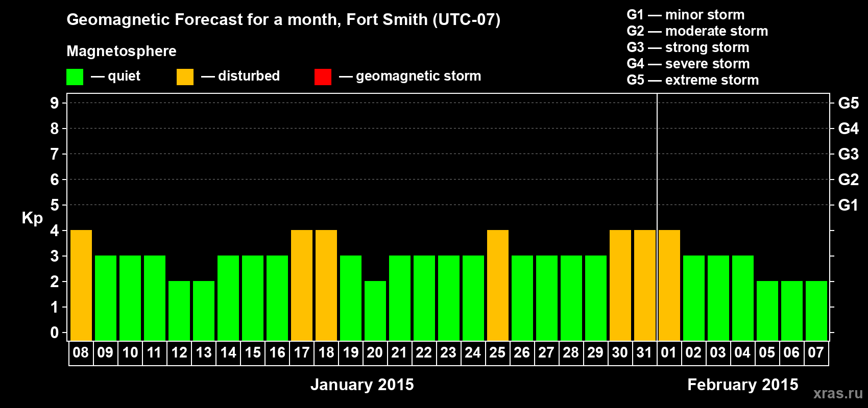Select the orange bar for January 25
The height and width of the screenshot is (408, 868).
coord(498,285)
